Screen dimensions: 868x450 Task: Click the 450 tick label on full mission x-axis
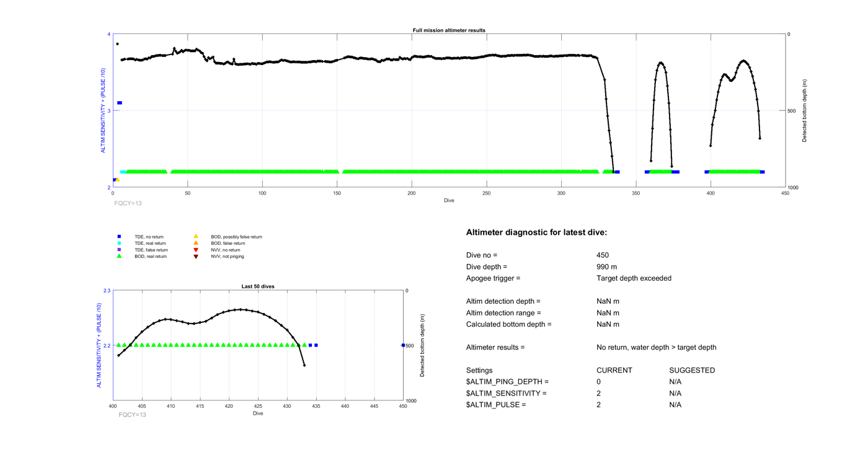pyautogui.click(x=785, y=193)
